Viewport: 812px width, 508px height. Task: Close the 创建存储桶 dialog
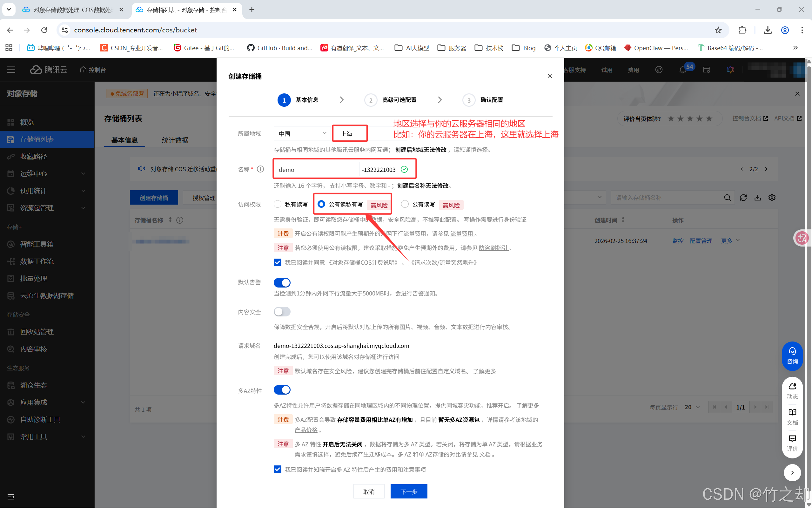549,76
